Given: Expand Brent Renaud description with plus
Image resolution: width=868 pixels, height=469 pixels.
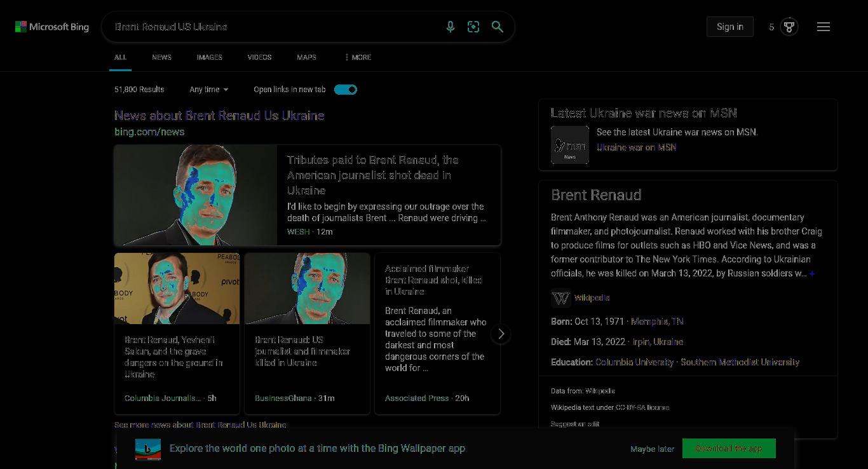Looking at the screenshot, I should 812,274.
